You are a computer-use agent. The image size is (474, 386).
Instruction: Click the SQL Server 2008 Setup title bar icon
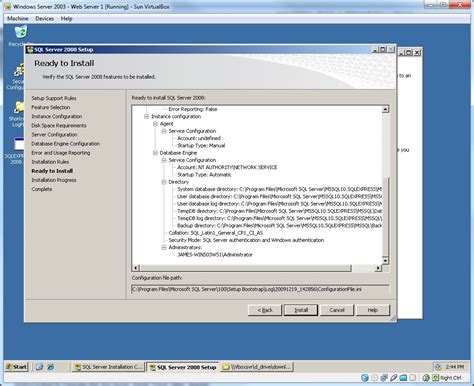[30, 50]
